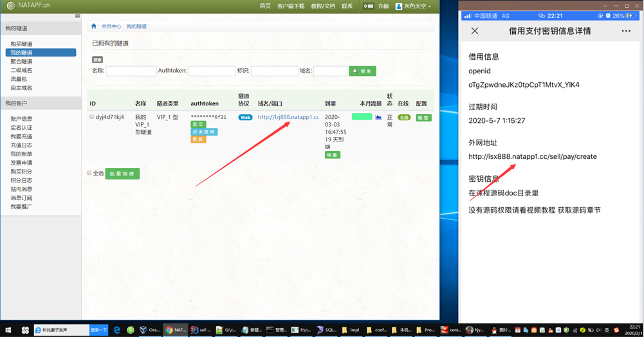Open 账户信息 in the sidebar
The image size is (644, 337).
(x=21, y=118)
